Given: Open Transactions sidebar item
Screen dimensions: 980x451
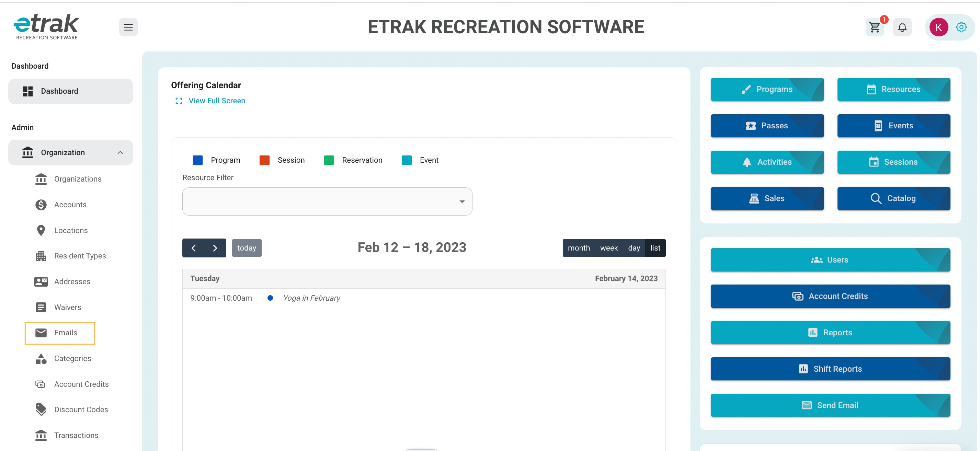Looking at the screenshot, I should coord(76,436).
